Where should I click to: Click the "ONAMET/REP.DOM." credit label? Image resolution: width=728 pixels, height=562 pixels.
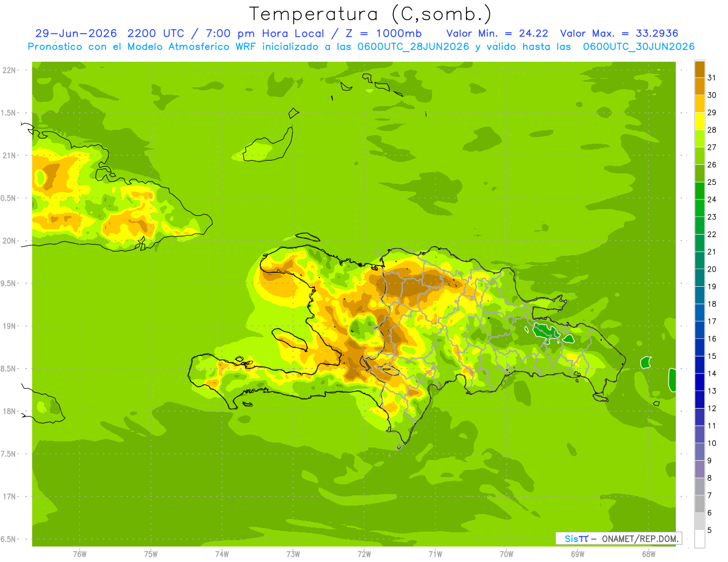click(x=640, y=538)
